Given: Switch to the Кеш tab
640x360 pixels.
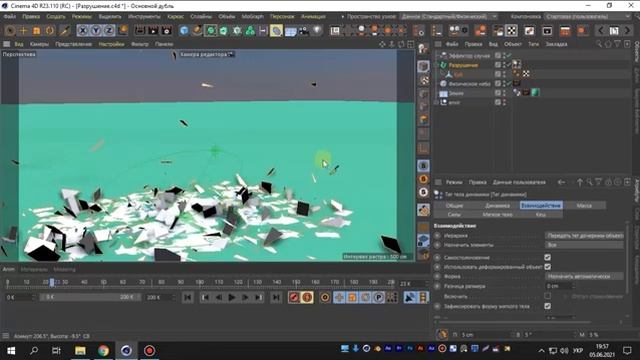Looking at the screenshot, I should tap(541, 214).
